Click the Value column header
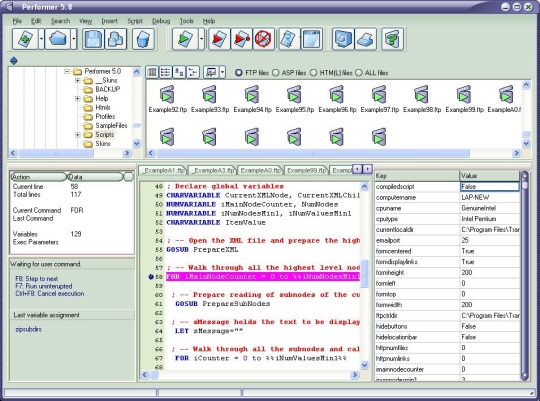Viewport: 540px width, 401px height. click(x=489, y=176)
